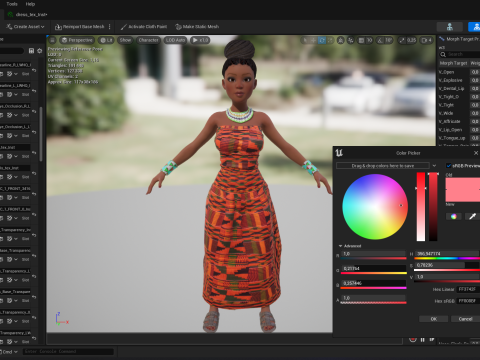Image resolution: width=480 pixels, height=360 pixels.
Task: Select the V_Explosive morph target
Action: tap(450, 80)
